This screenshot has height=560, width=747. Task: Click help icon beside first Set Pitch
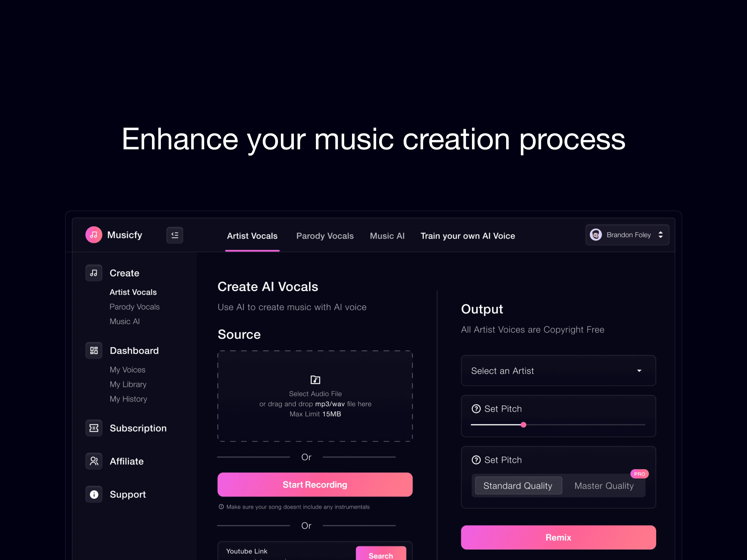click(476, 409)
